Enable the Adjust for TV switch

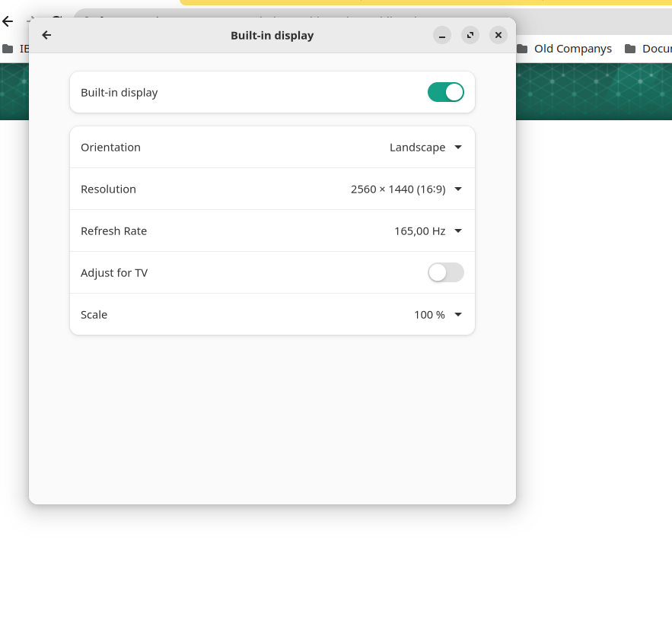point(446,272)
